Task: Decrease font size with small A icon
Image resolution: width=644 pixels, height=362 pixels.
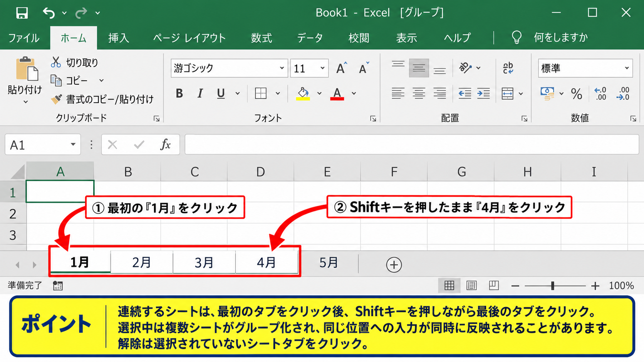Action: 364,68
